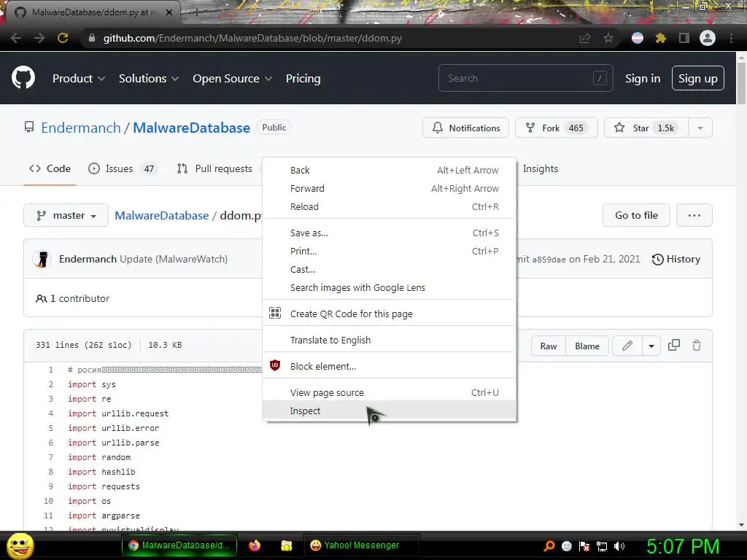Delete the file with the trash icon
Image resolution: width=747 pixels, height=560 pixels.
(697, 345)
